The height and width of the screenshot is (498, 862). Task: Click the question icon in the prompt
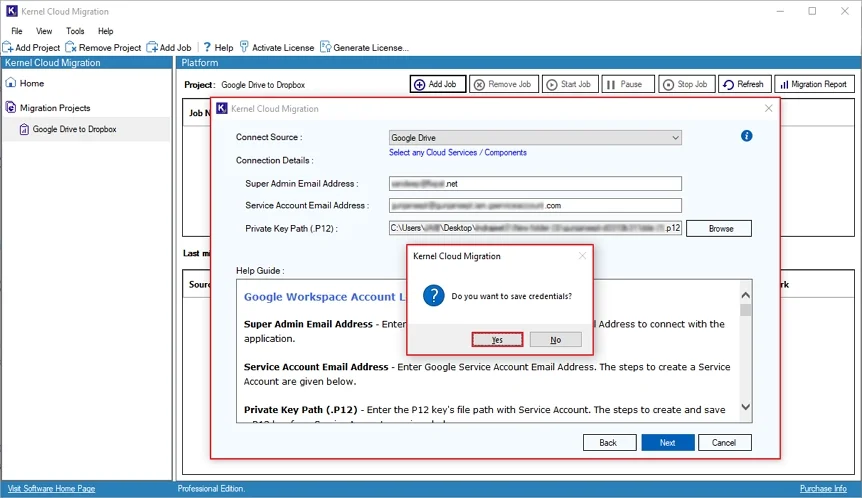tap(433, 296)
